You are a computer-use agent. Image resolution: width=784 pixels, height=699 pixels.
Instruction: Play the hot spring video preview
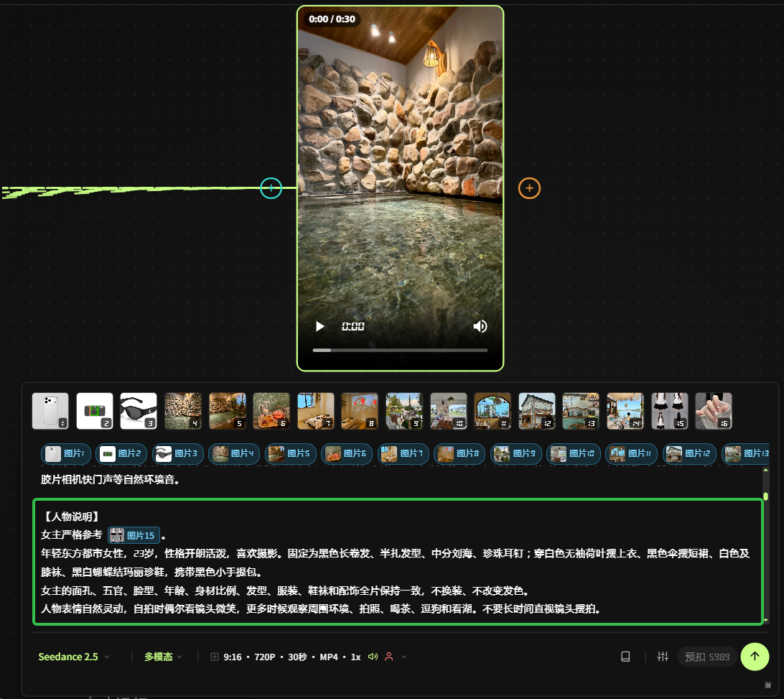tap(320, 327)
